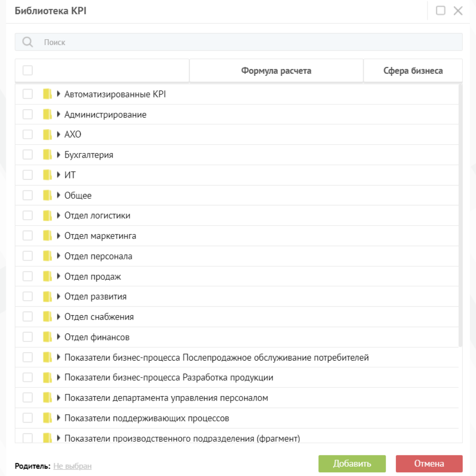The height and width of the screenshot is (476, 476).
Task: Check the Администрирование row checkbox
Action: pos(28,115)
